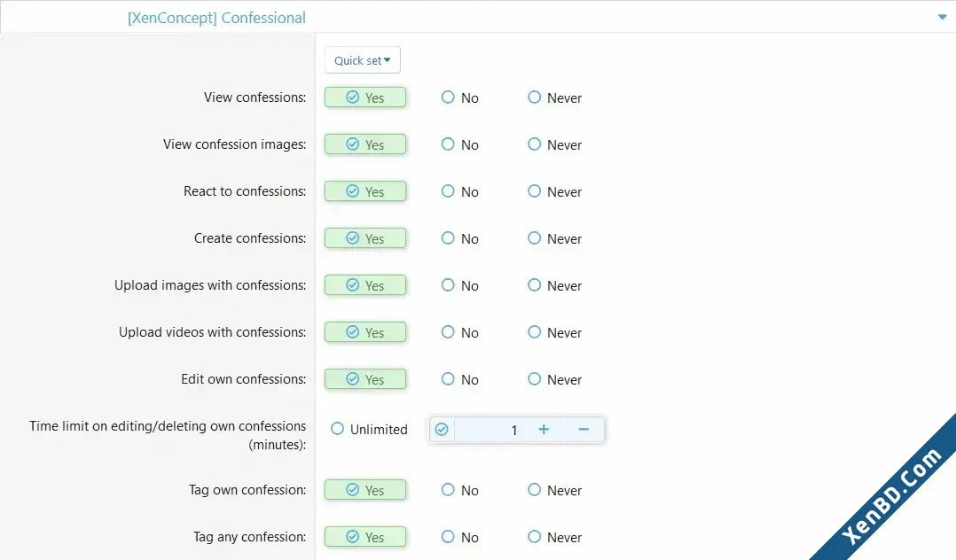
Task: Choose Never for Upload images with confessions
Action: point(554,285)
